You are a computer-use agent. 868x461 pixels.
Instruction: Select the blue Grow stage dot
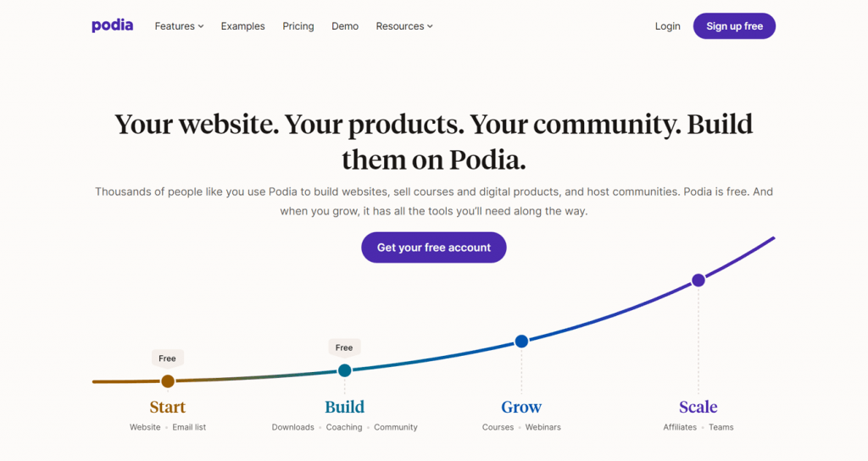pos(521,342)
